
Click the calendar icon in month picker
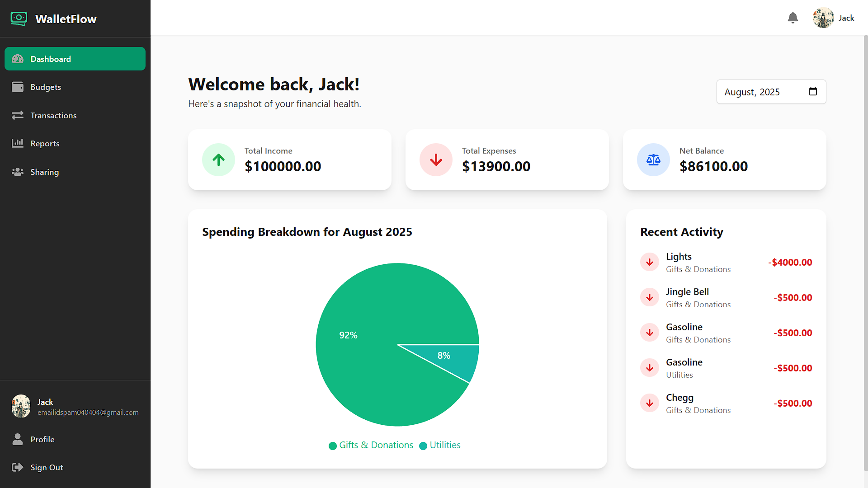[813, 92]
